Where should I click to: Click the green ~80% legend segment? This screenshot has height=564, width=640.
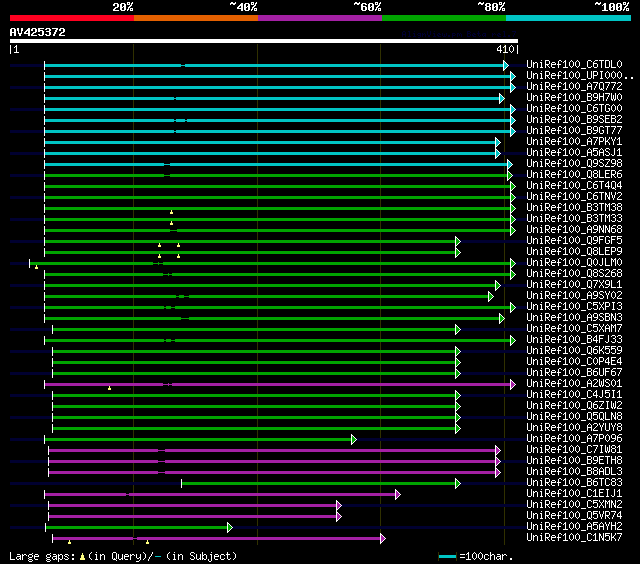[444, 18]
